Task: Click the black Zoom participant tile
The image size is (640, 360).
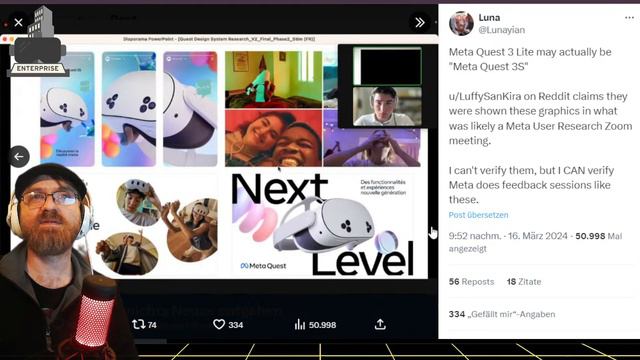Action: pyautogui.click(x=387, y=66)
